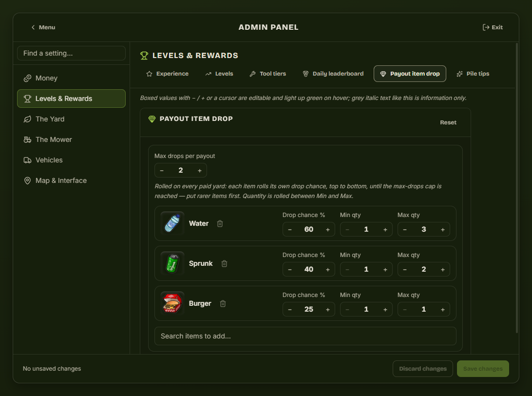Viewport: 532px width, 396px height.
Task: Increase Burger min qty
Action: (x=385, y=310)
